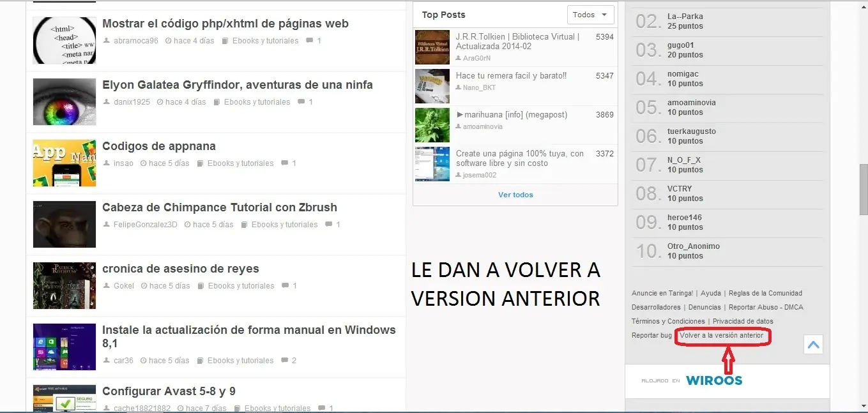Click the 'Ayuda' footer link

coord(711,294)
